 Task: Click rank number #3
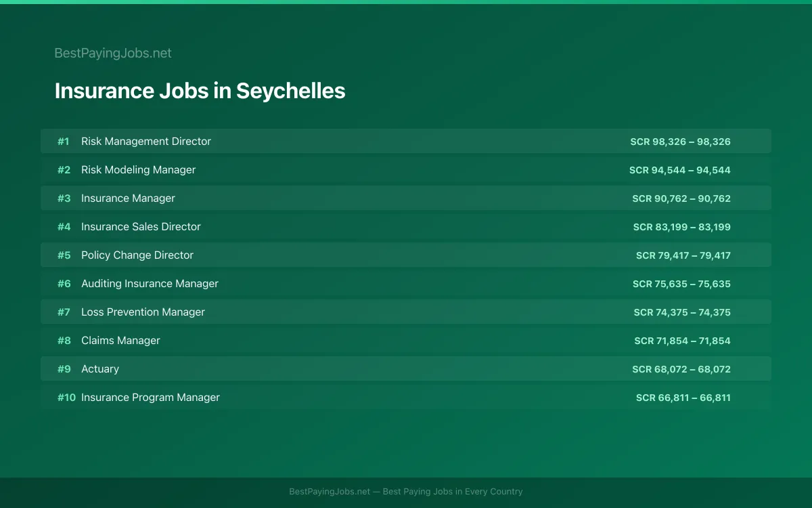click(x=64, y=198)
